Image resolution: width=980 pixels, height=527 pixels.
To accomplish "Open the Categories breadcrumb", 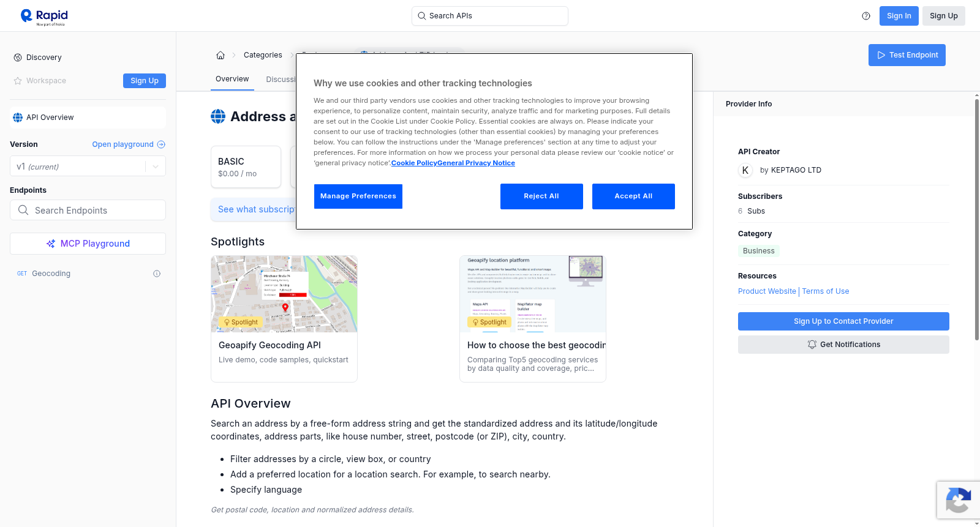I will 263,55.
